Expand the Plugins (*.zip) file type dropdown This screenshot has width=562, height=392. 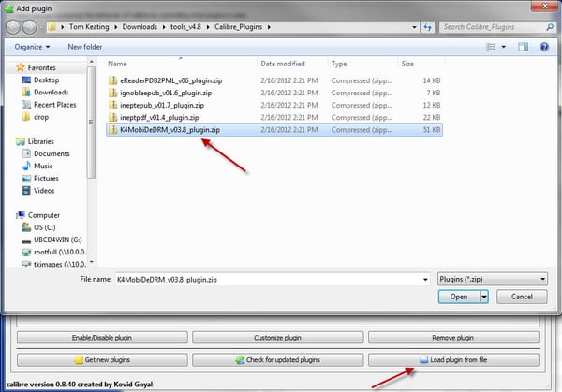point(493,279)
